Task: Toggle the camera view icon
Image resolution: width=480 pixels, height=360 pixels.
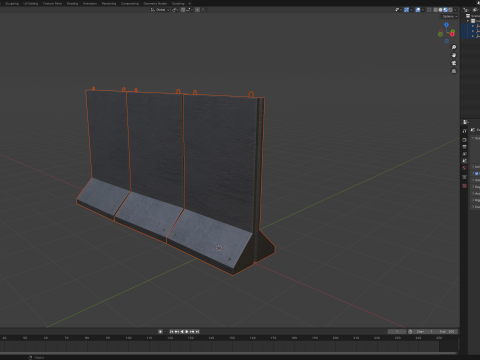Action: click(x=454, y=63)
